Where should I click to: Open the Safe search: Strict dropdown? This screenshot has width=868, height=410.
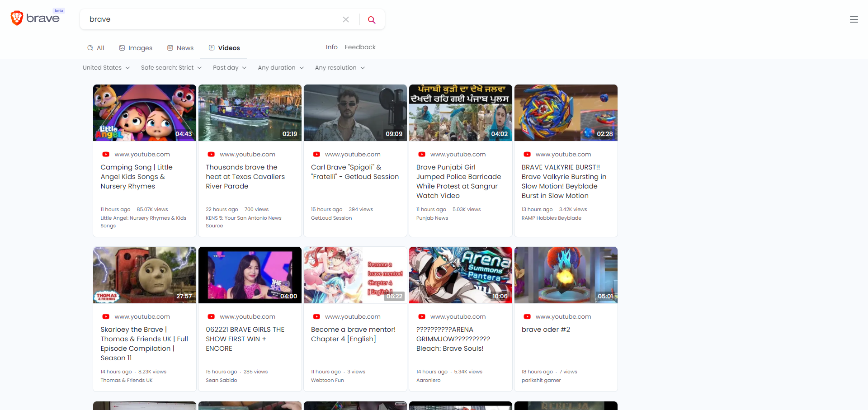[x=171, y=68]
